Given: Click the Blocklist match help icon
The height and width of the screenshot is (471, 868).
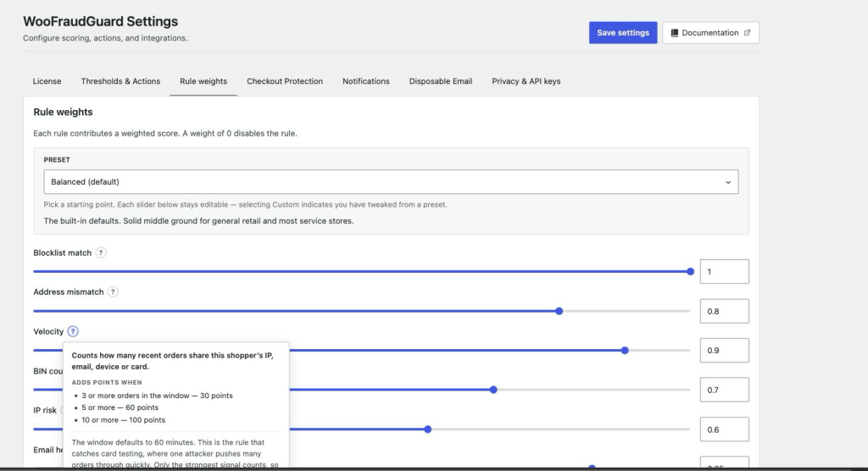Looking at the screenshot, I should [x=100, y=252].
